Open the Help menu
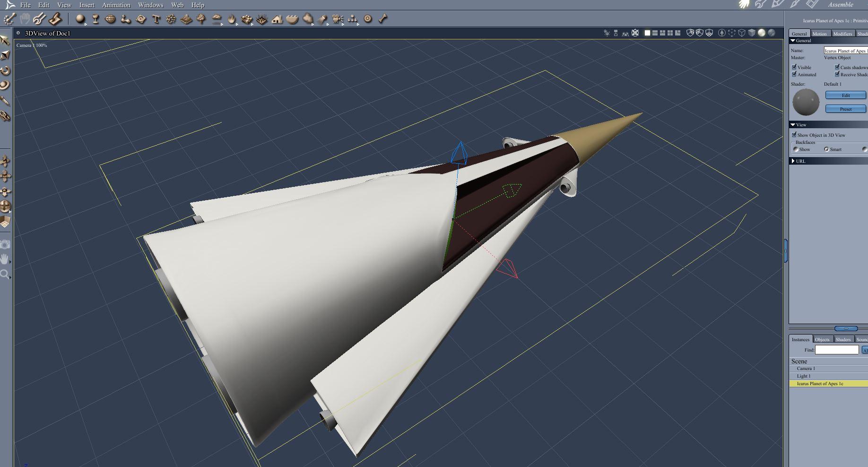 [x=198, y=5]
